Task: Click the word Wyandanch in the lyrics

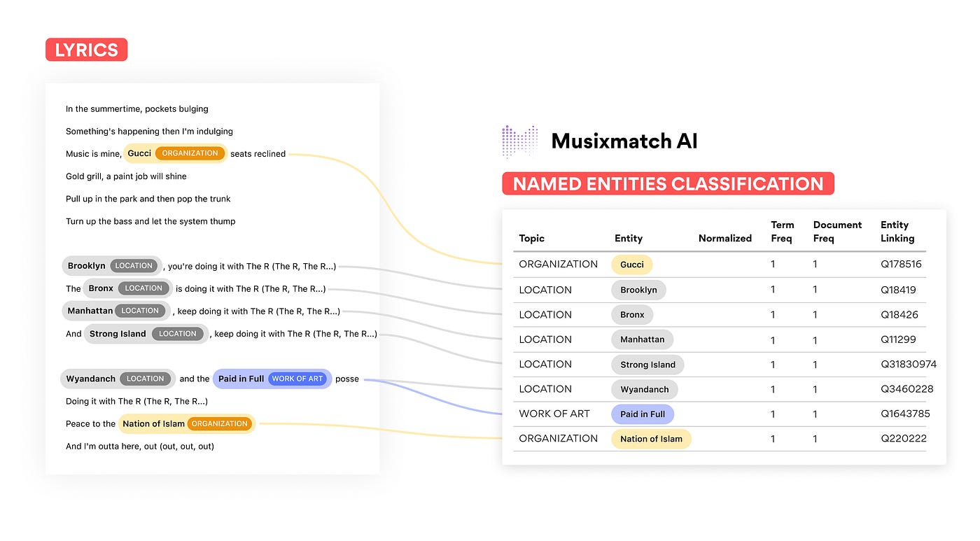Action: pos(91,379)
